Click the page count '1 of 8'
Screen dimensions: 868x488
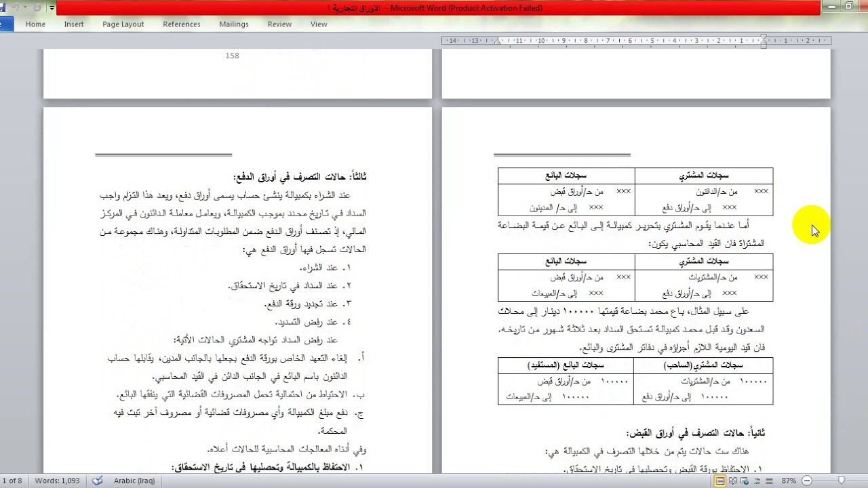pos(11,481)
